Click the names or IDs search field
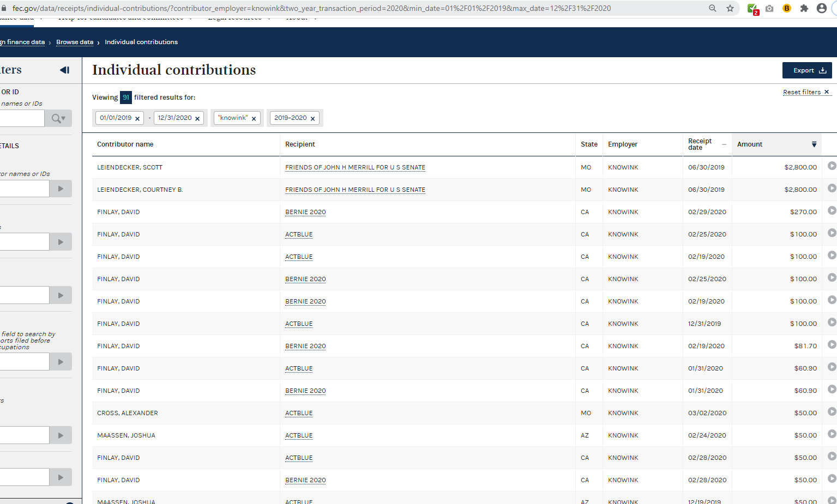837x504 pixels. pyautogui.click(x=22, y=118)
